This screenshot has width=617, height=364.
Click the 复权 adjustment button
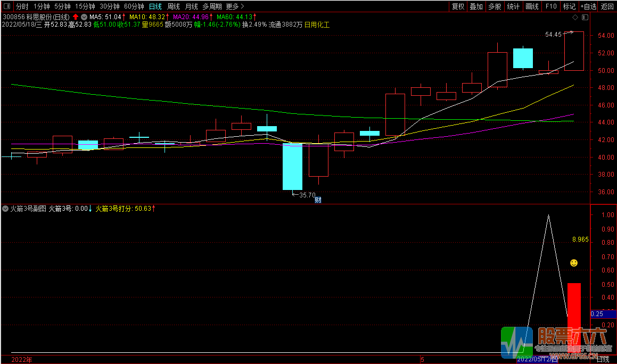click(x=458, y=6)
